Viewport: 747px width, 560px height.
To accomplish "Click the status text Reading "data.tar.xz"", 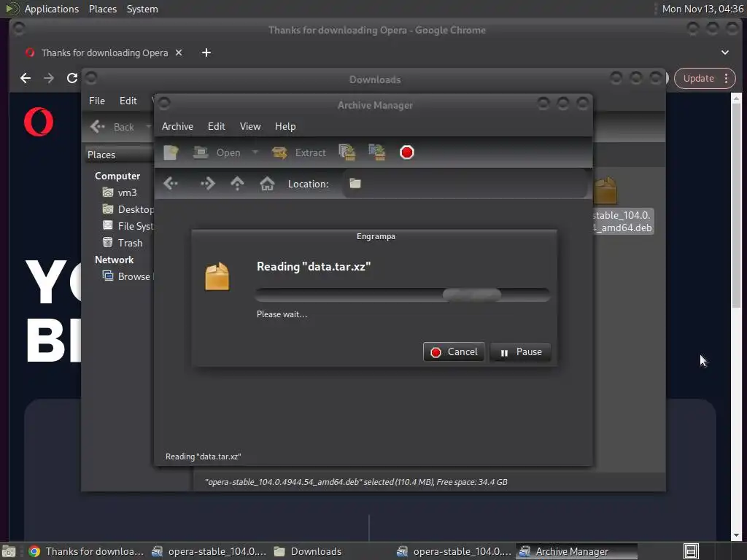I will (x=204, y=456).
